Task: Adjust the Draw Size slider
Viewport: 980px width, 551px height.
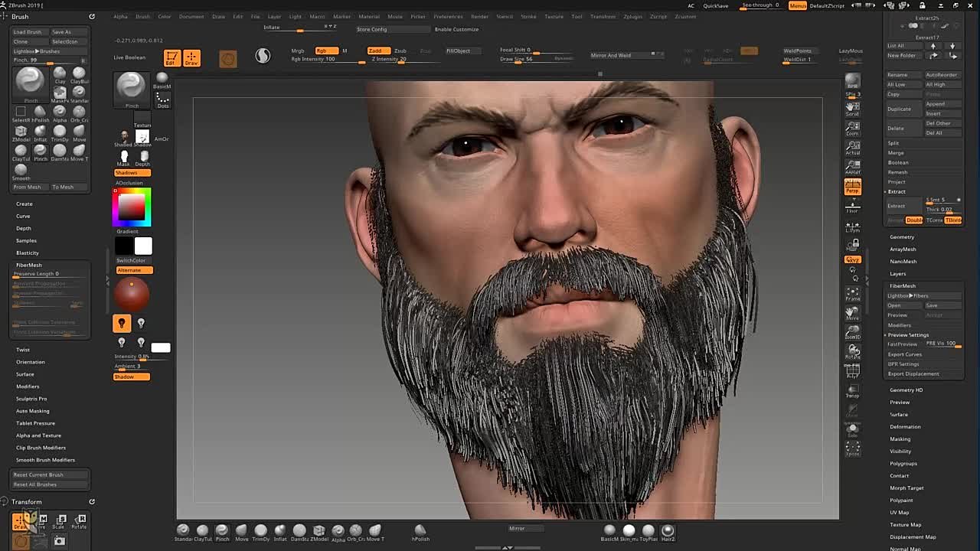Action: pos(536,59)
